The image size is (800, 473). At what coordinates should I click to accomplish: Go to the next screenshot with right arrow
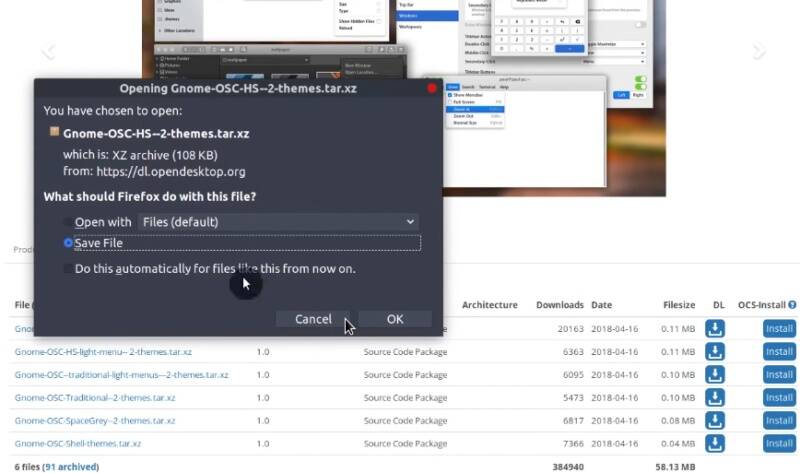coord(759,51)
